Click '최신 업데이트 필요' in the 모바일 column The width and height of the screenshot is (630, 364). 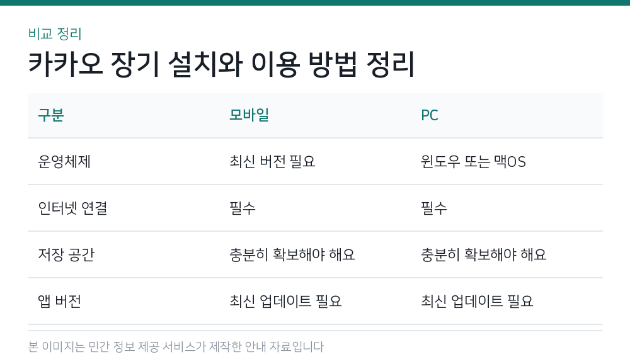coord(285,301)
